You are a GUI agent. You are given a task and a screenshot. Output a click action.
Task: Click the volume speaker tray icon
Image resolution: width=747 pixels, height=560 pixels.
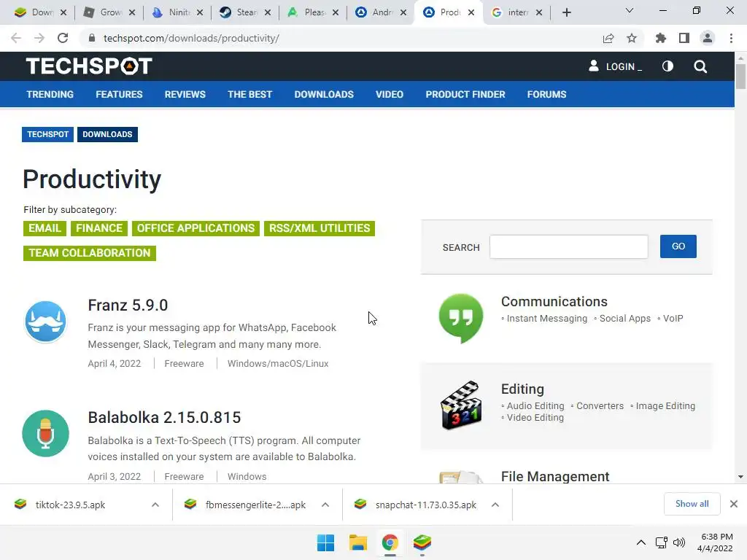pyautogui.click(x=679, y=542)
